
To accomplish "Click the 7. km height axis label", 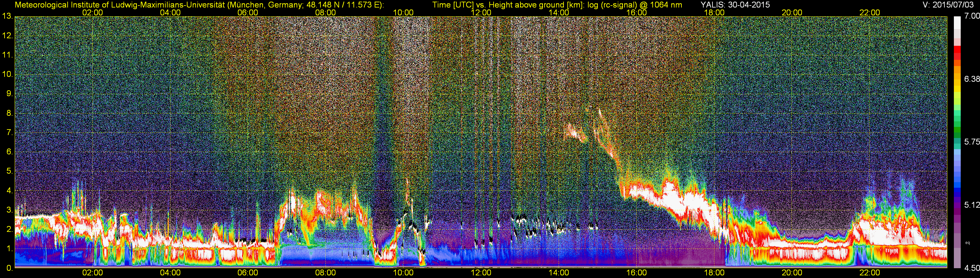I will [9, 132].
